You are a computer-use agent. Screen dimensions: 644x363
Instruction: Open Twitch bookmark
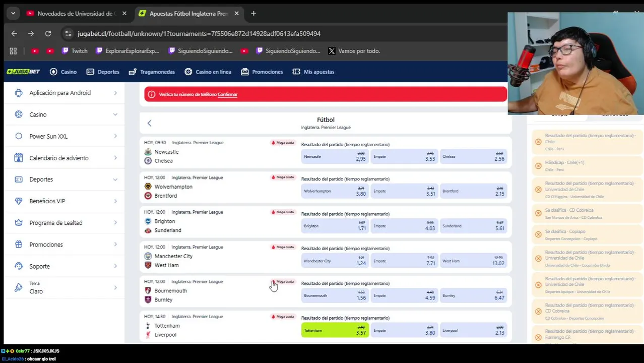tap(75, 51)
